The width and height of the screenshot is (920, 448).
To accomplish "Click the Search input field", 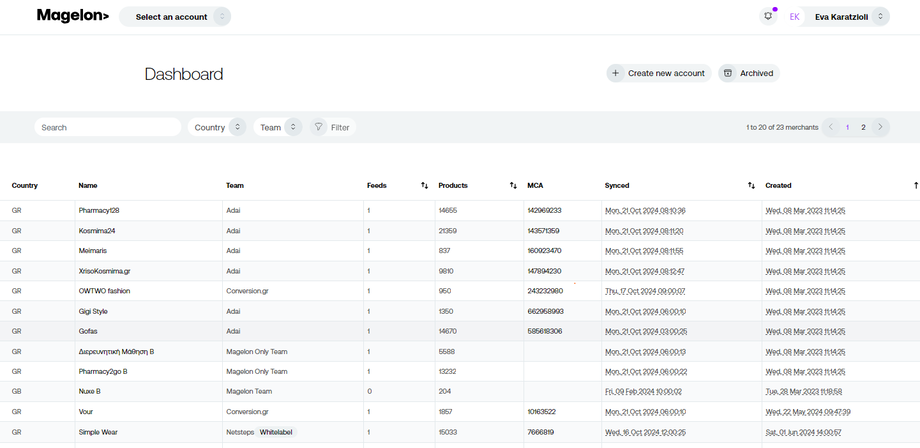I will click(x=108, y=127).
